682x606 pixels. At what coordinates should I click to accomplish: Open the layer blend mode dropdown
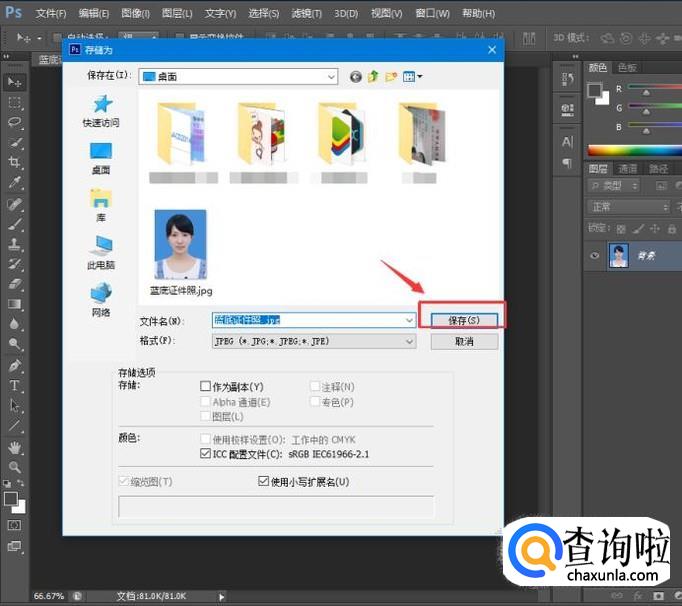pyautogui.click(x=628, y=207)
